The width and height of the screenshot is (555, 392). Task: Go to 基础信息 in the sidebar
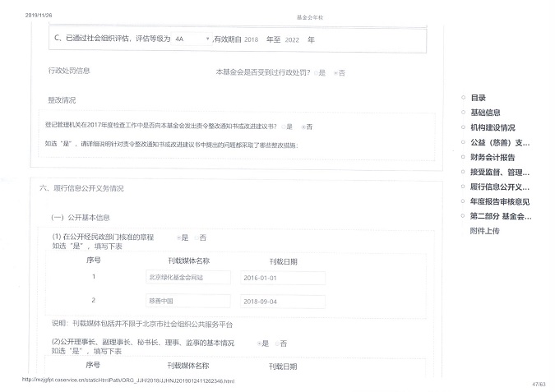[485, 113]
